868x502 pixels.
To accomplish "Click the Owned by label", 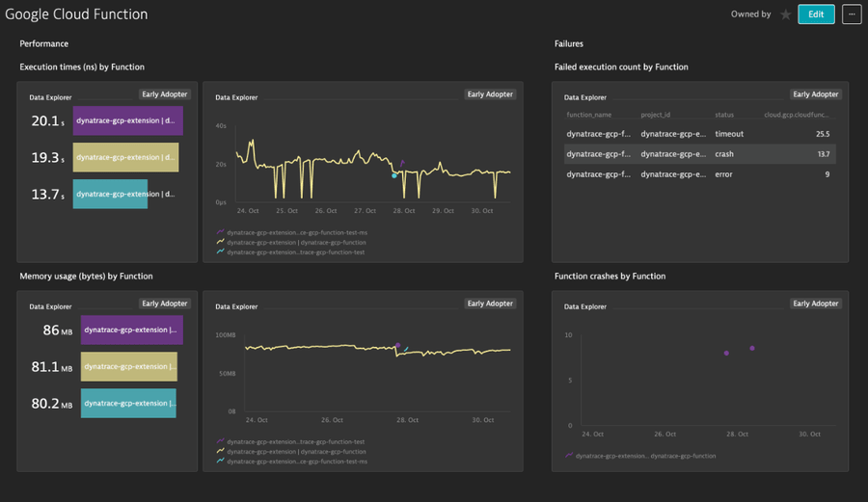I will coord(750,14).
